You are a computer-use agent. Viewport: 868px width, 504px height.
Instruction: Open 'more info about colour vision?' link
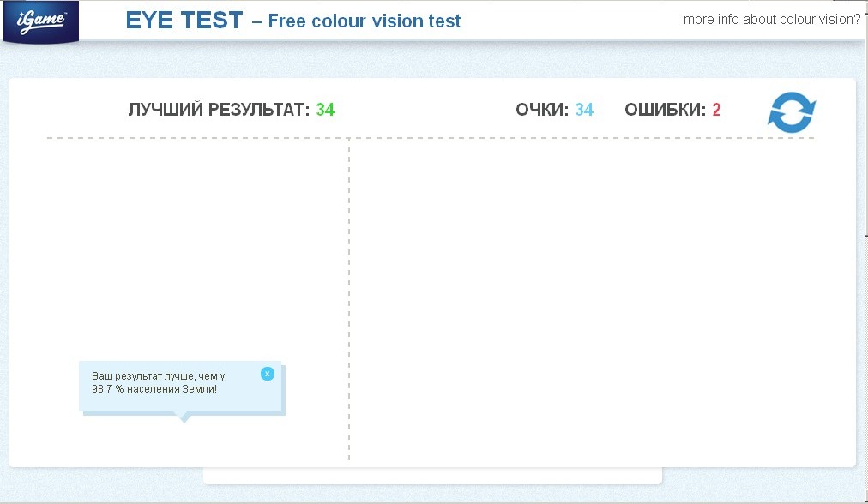coord(772,20)
